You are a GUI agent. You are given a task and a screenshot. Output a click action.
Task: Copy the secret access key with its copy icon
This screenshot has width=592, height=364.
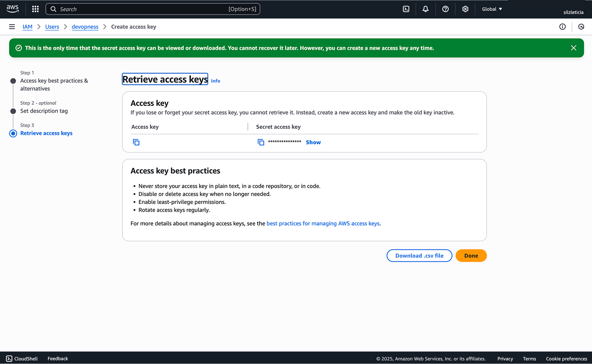click(x=261, y=142)
